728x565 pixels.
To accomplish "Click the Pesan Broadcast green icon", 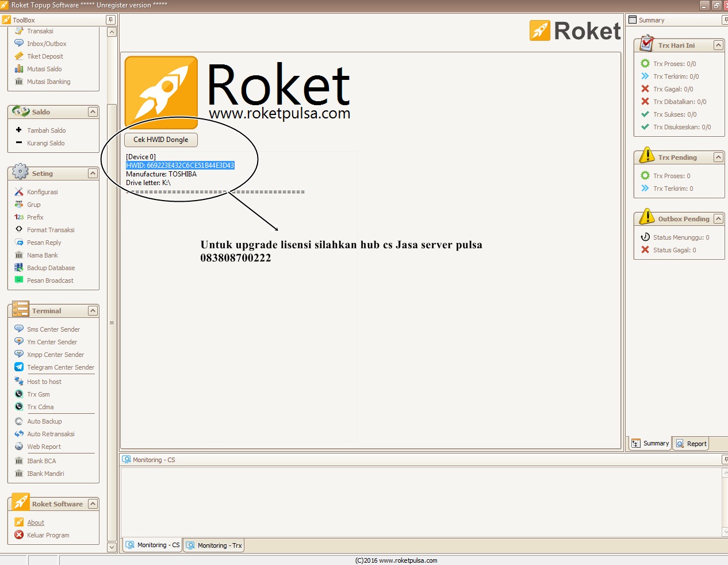I will 19,280.
